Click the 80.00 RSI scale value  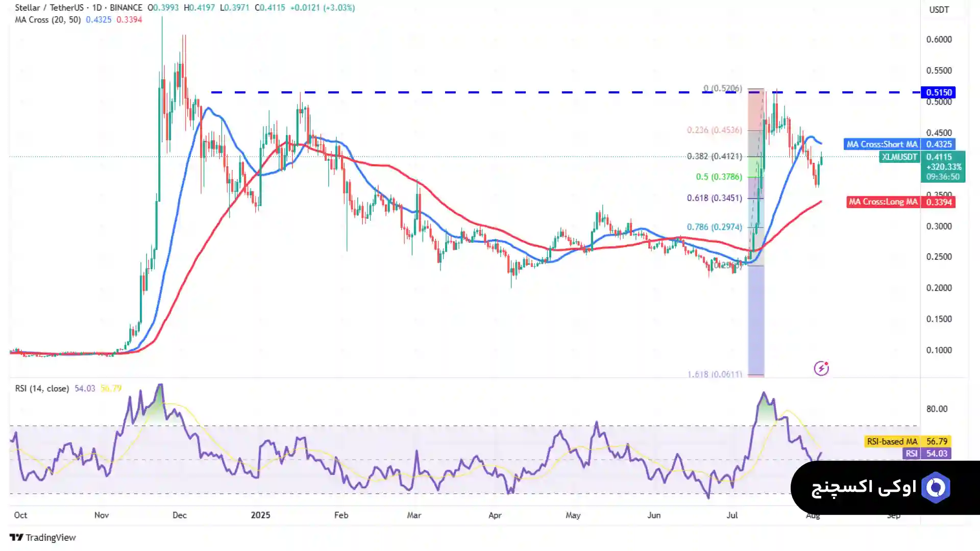[937, 409]
